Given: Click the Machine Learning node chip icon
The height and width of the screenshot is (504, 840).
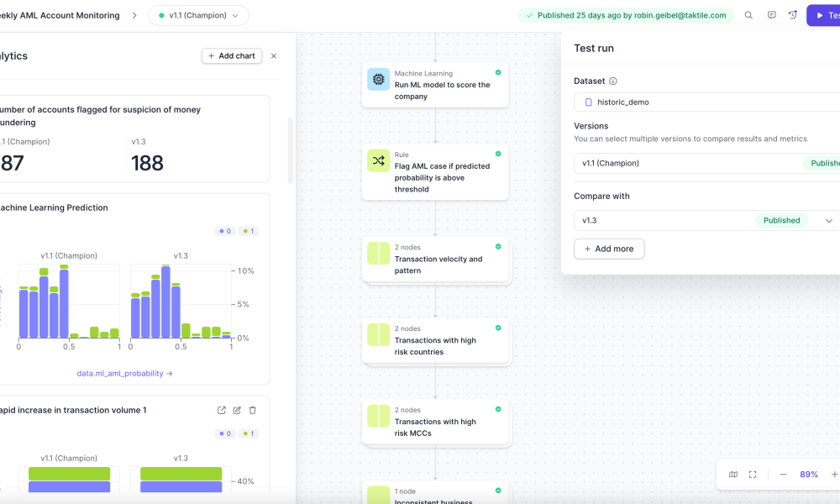Looking at the screenshot, I should click(x=378, y=79).
